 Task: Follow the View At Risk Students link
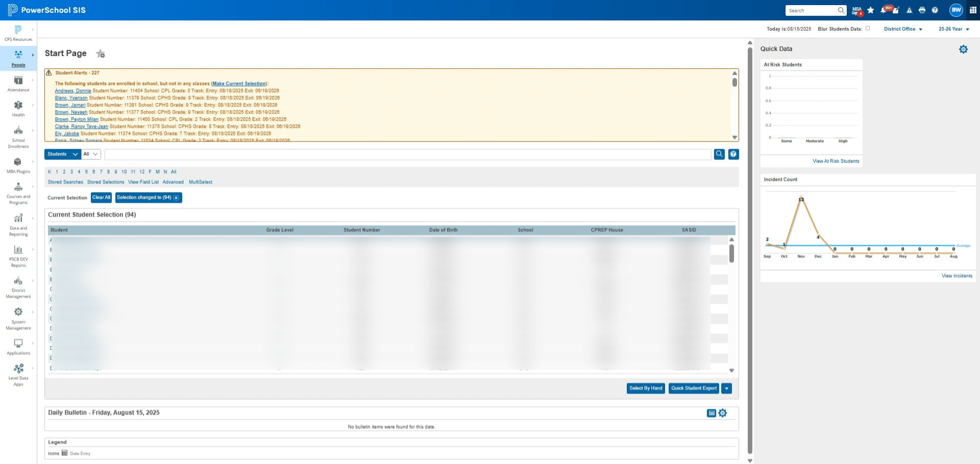836,161
